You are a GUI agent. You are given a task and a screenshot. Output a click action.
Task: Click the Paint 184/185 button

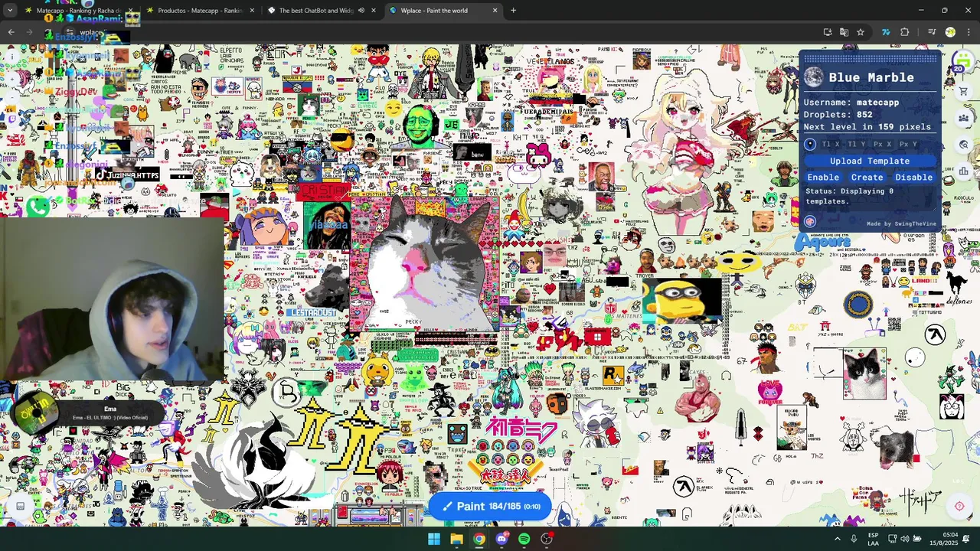490,506
